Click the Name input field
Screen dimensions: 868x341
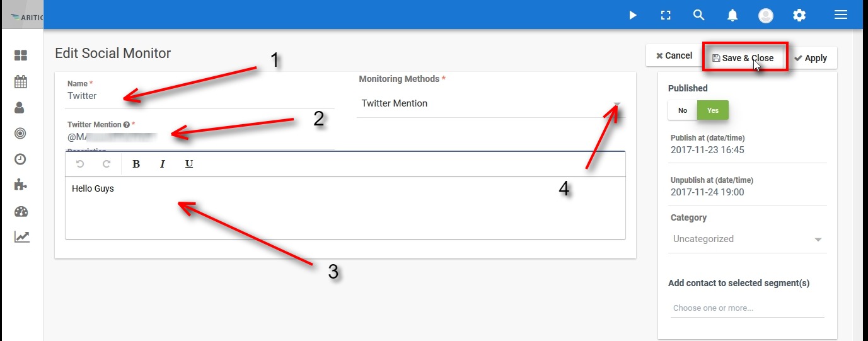pyautogui.click(x=200, y=96)
